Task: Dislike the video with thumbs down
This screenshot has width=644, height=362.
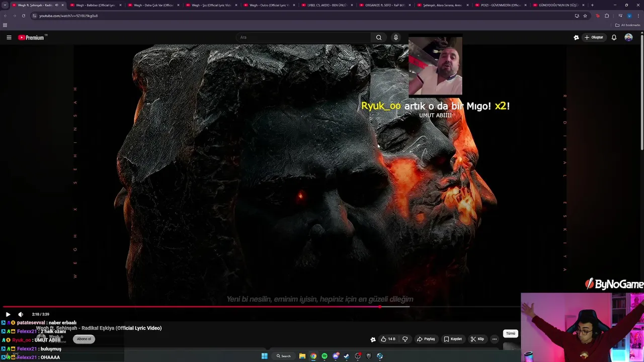Action: pyautogui.click(x=405, y=339)
